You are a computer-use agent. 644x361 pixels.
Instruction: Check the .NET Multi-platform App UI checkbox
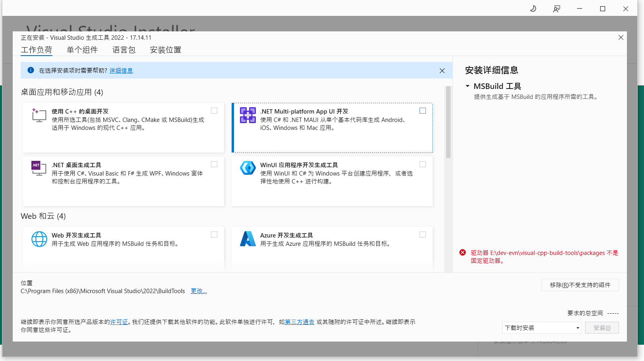click(x=423, y=111)
